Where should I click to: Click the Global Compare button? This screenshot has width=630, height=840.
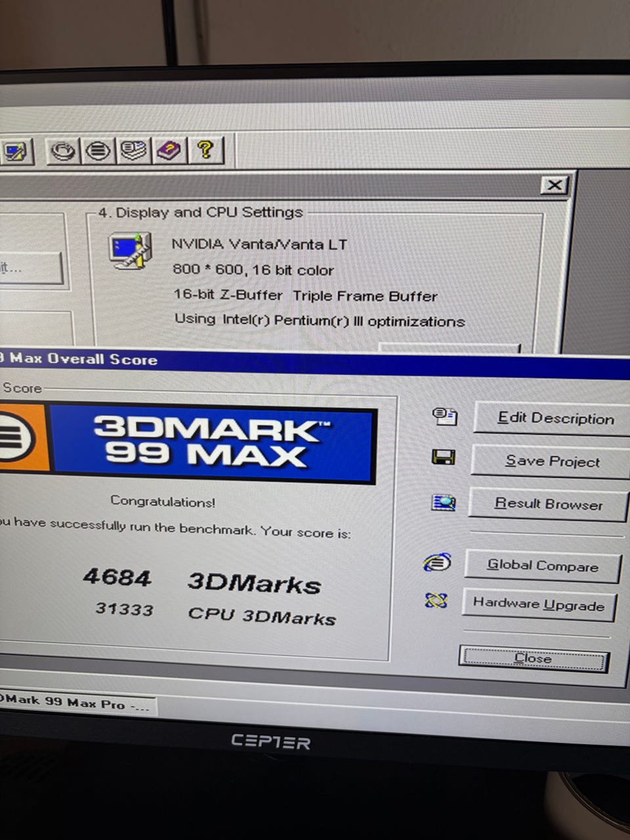tap(543, 566)
